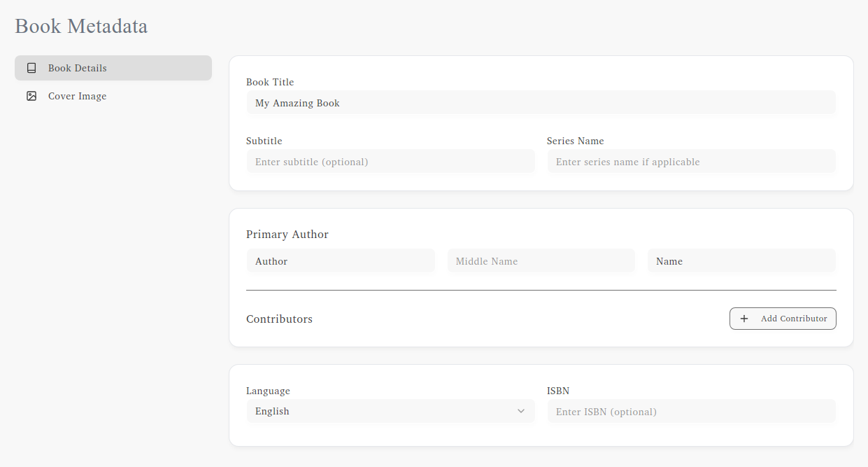Viewport: 868px width, 467px height.
Task: Click the Add Contributor button
Action: point(783,319)
